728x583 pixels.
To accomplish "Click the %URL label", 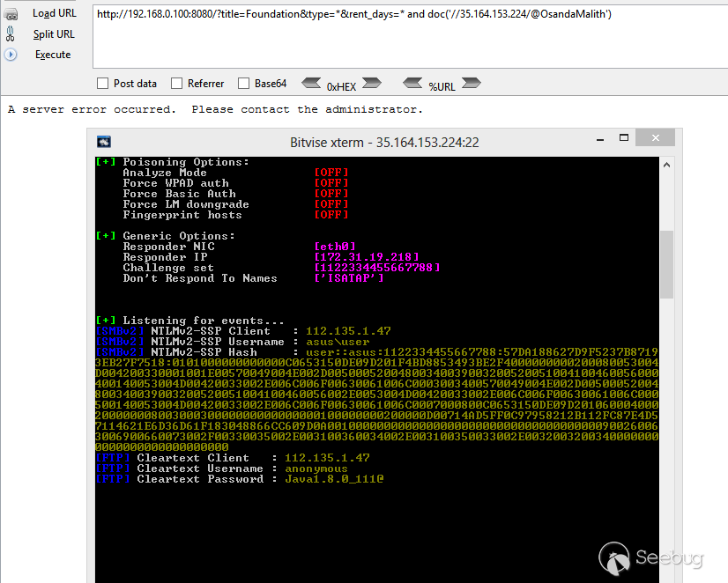I will tap(442, 86).
